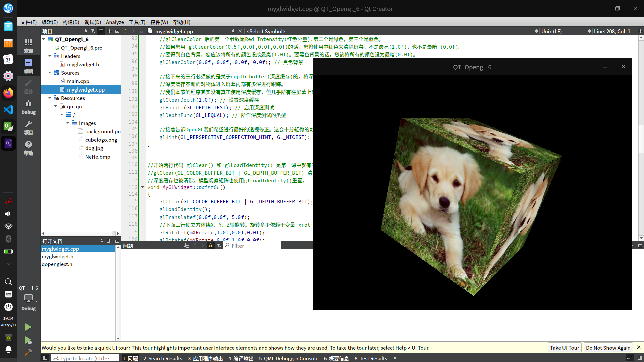This screenshot has height=362, width=644.
Task: Open Debug mode in sidebar
Action: click(x=29, y=107)
